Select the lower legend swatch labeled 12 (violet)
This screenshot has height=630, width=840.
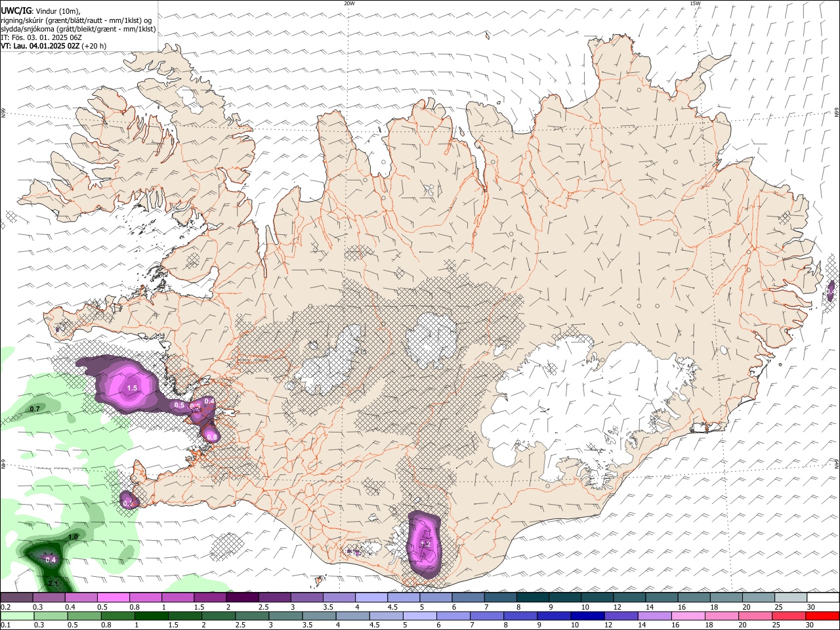coord(621,616)
